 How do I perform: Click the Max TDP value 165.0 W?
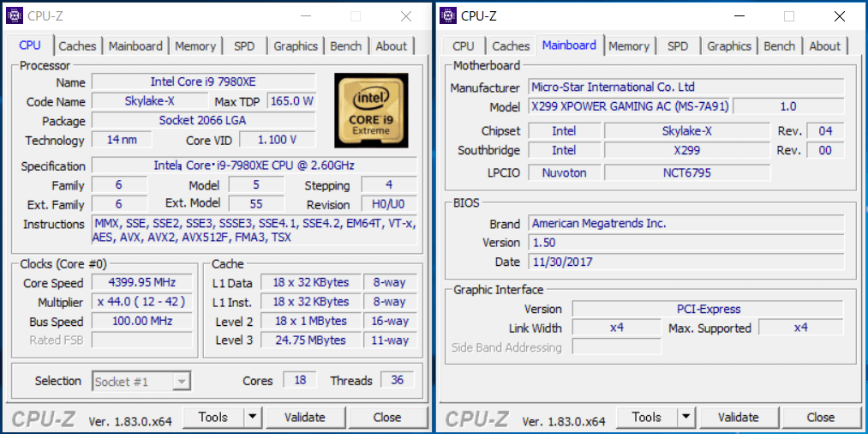291,101
